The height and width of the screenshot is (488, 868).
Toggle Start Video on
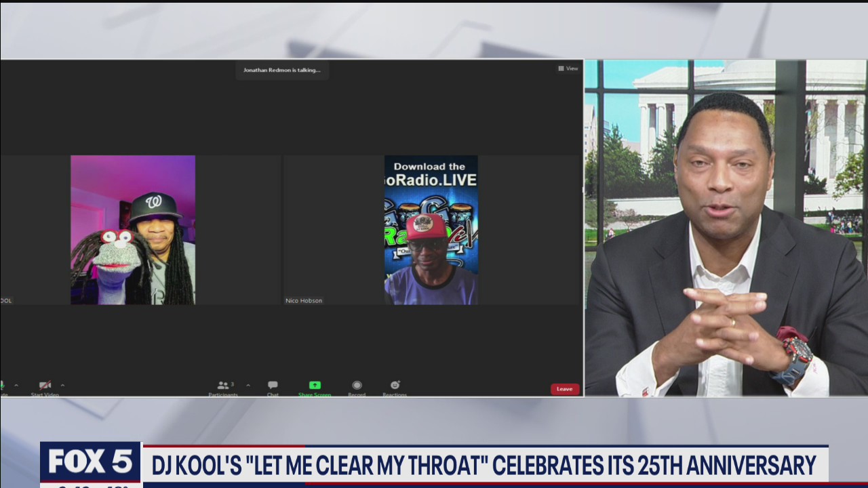pyautogui.click(x=43, y=386)
